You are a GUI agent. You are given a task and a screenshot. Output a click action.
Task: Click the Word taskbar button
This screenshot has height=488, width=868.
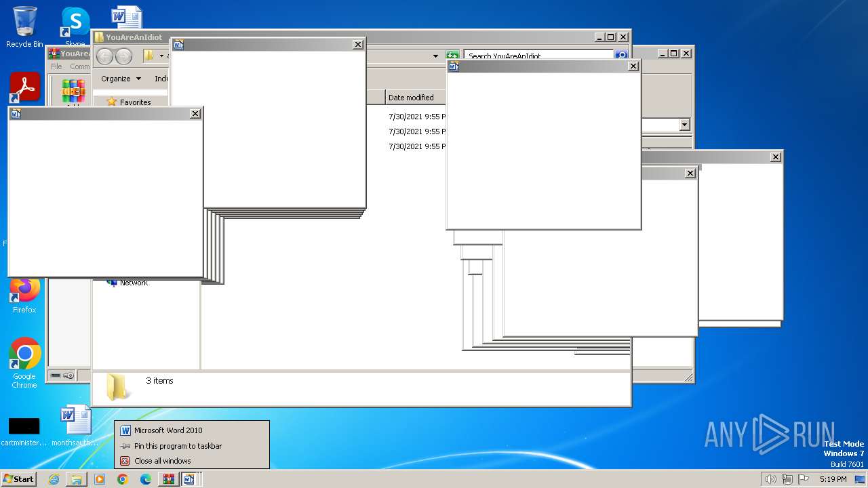click(x=189, y=479)
